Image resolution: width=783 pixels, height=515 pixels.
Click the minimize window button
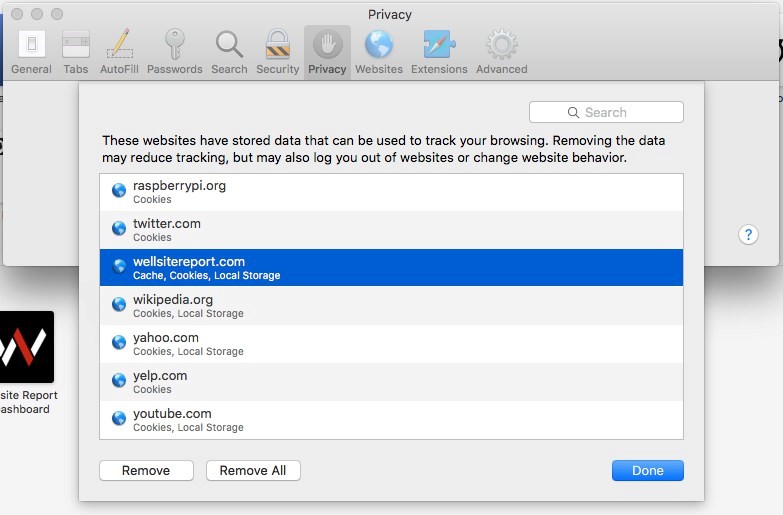coord(37,14)
